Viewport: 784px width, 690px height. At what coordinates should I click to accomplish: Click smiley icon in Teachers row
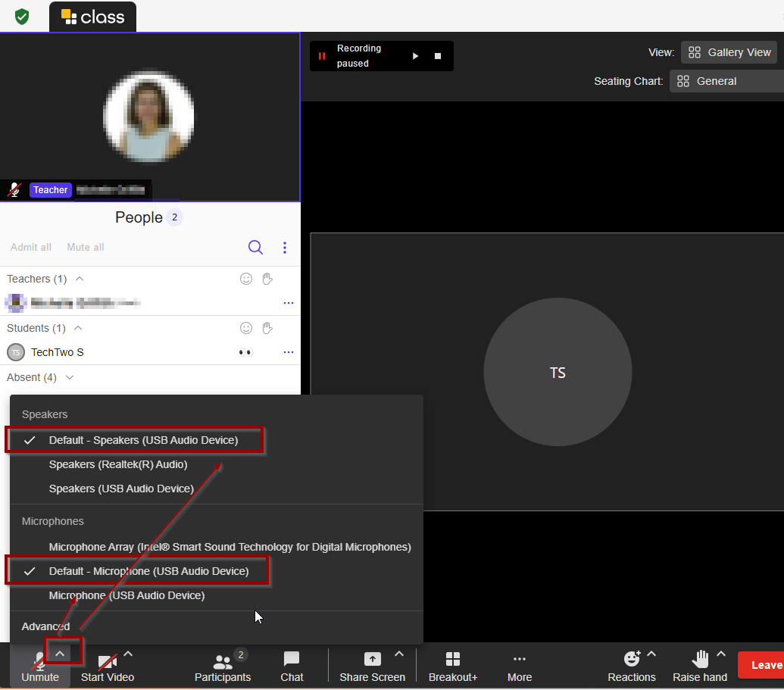click(x=246, y=279)
